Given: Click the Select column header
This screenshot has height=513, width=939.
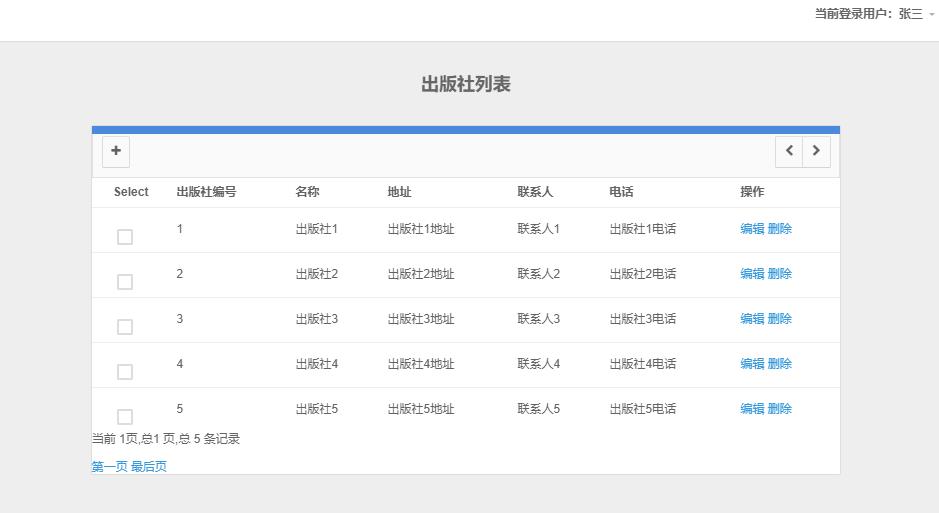Looking at the screenshot, I should 131,192.
